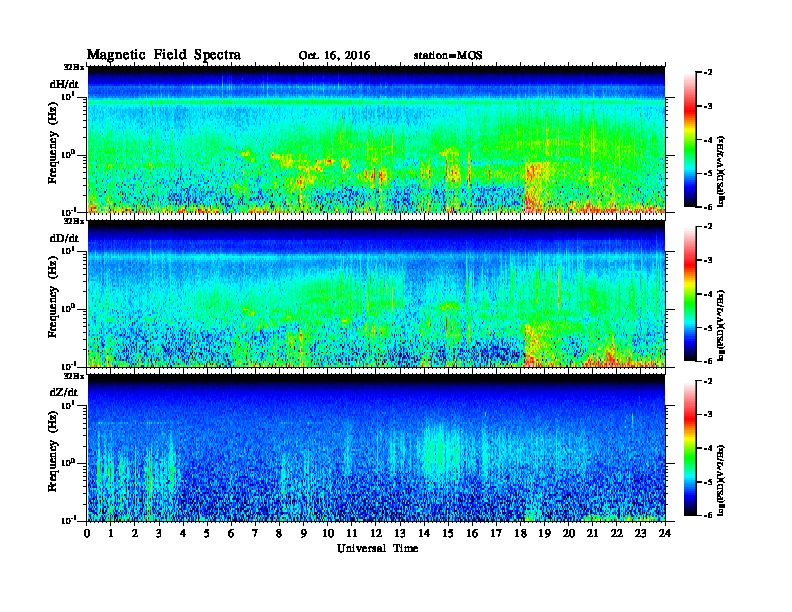The width and height of the screenshot is (792, 612).
Task: Click the "Universal Time" axis label
Action: (x=377, y=548)
